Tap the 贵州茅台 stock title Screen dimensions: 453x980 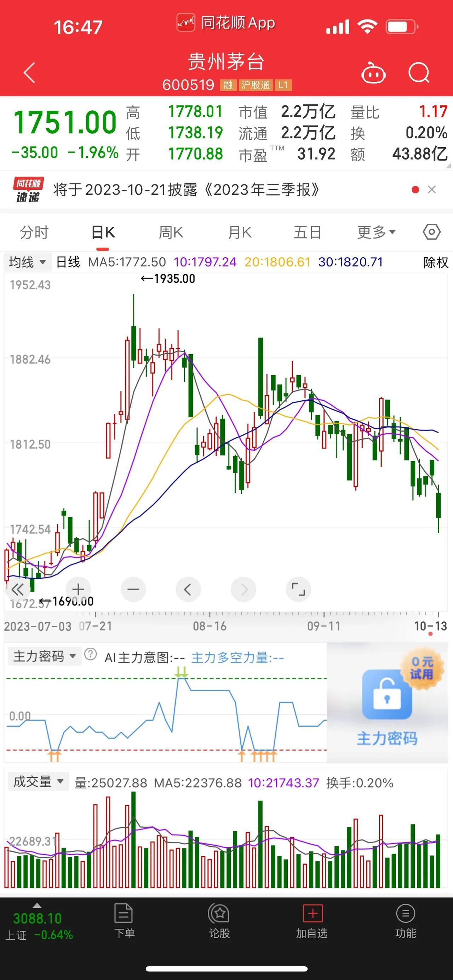(226, 62)
